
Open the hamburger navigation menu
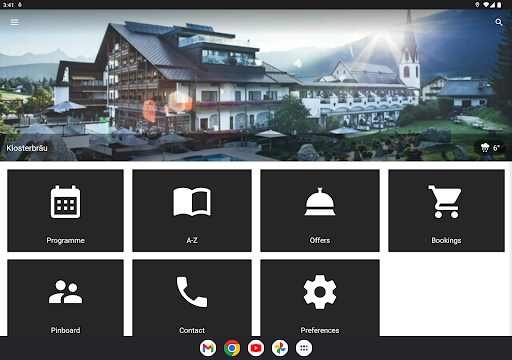point(14,22)
